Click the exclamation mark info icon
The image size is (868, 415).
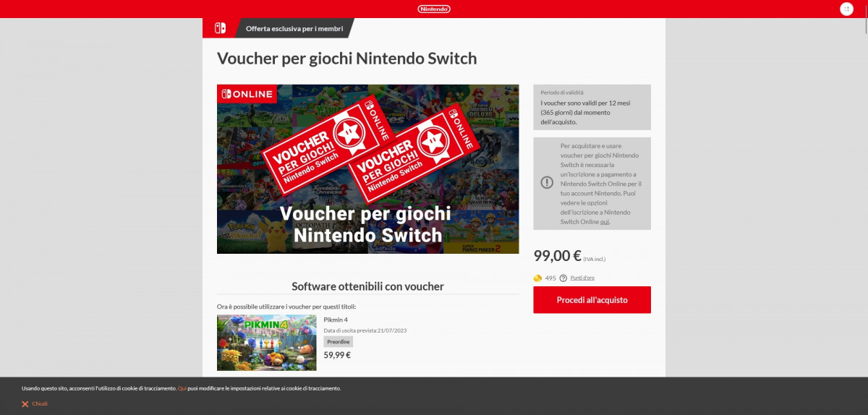coord(547,182)
